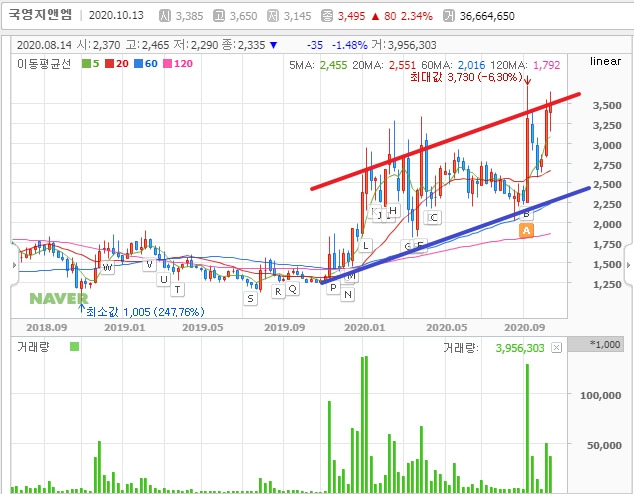
Task: Close the volume panel with X
Action: click(x=557, y=348)
